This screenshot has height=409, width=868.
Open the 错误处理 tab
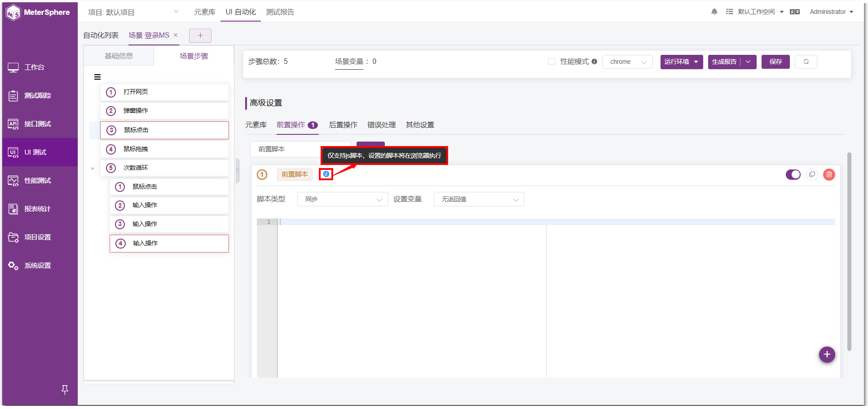[382, 125]
